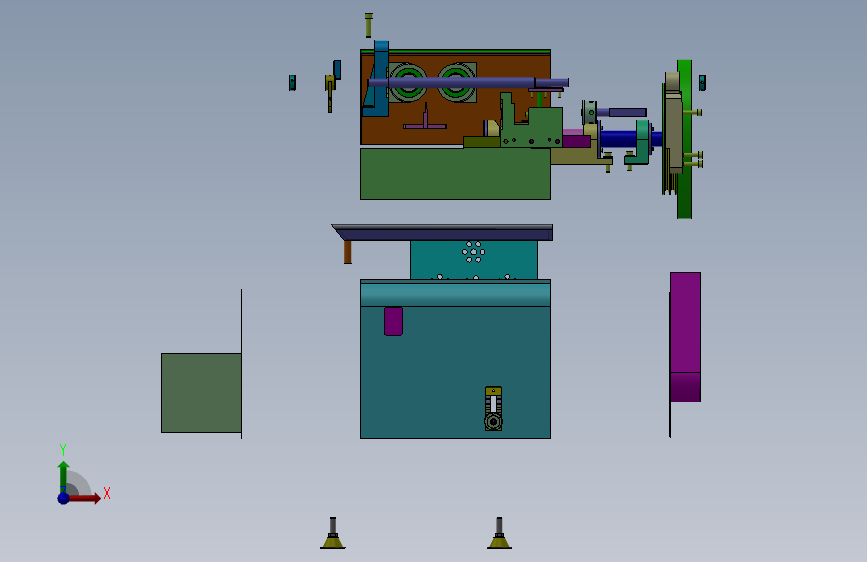Click the blue Z axis ball of the triad
Viewport: 867px width, 562px height.
point(64,498)
